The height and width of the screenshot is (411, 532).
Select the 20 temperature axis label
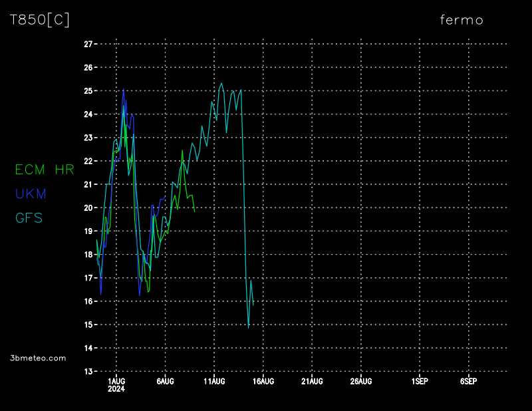(88, 207)
